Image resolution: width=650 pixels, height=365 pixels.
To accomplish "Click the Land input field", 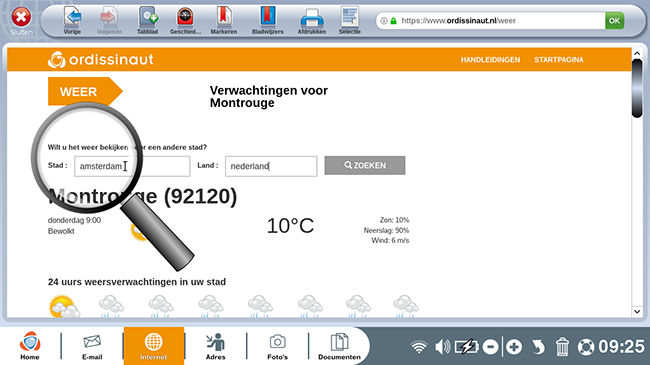I will point(271,166).
